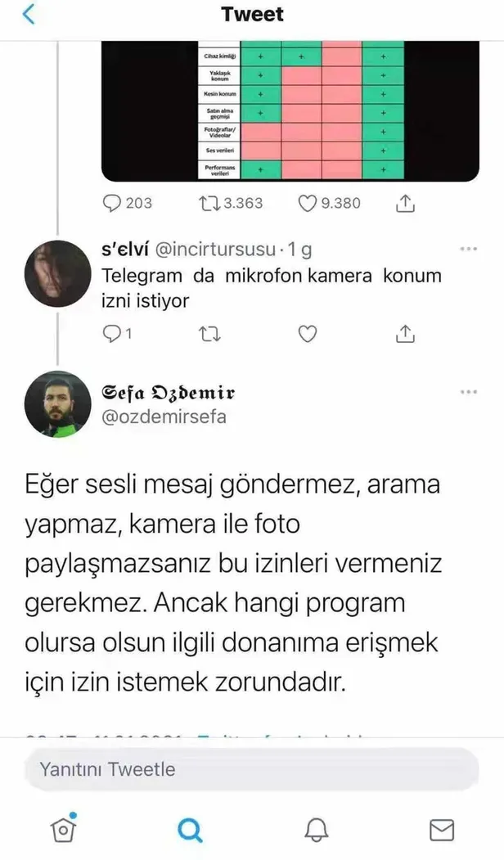Like s'elví's Telegram tweet
Viewport: 504px width, 860px height.
click(x=308, y=333)
